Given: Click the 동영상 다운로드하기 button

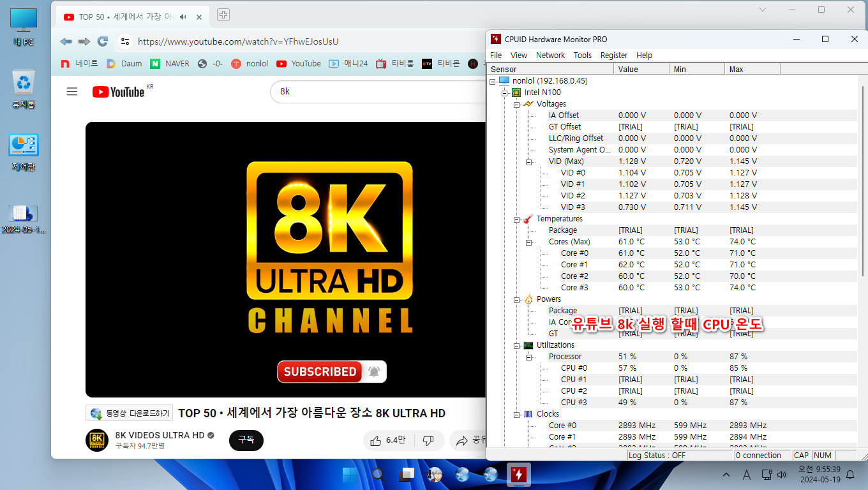Looking at the screenshot, I should [130, 413].
